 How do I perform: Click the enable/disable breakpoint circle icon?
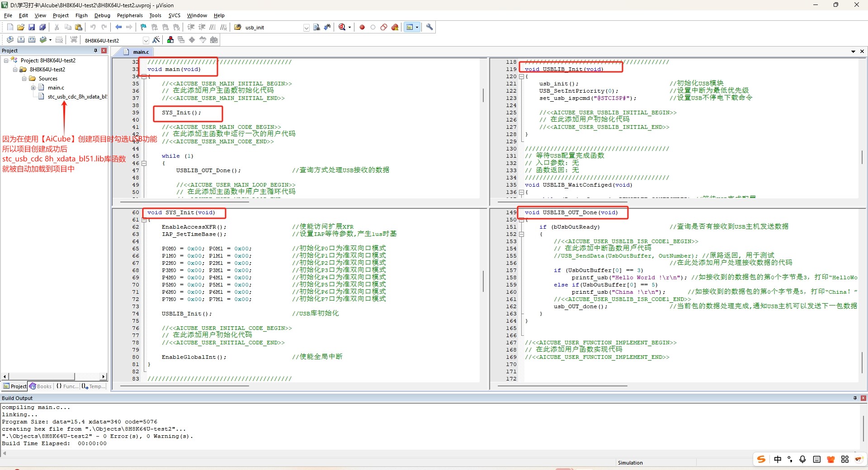[373, 27]
